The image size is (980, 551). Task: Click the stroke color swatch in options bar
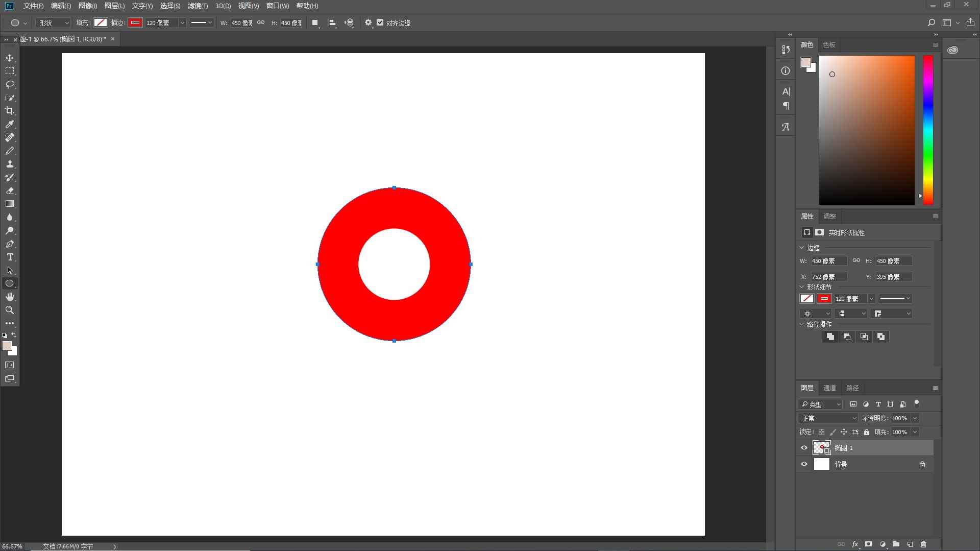click(135, 22)
